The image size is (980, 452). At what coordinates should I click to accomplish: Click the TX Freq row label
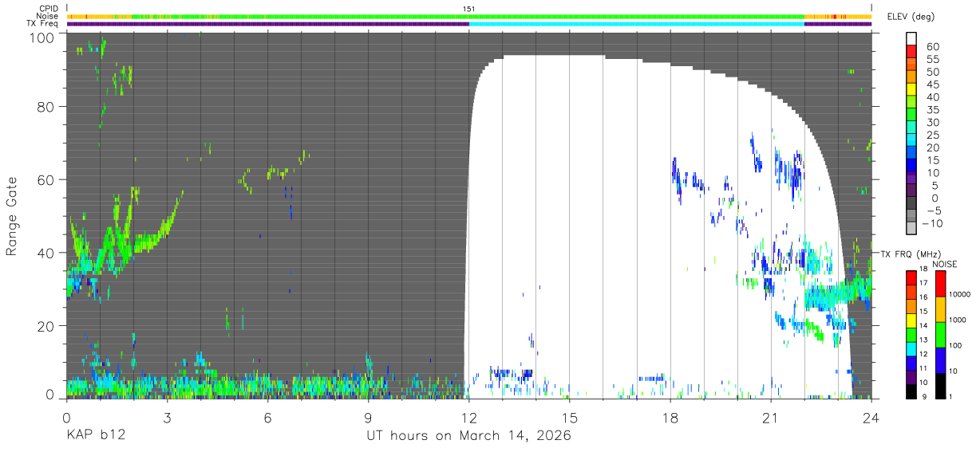coord(42,23)
